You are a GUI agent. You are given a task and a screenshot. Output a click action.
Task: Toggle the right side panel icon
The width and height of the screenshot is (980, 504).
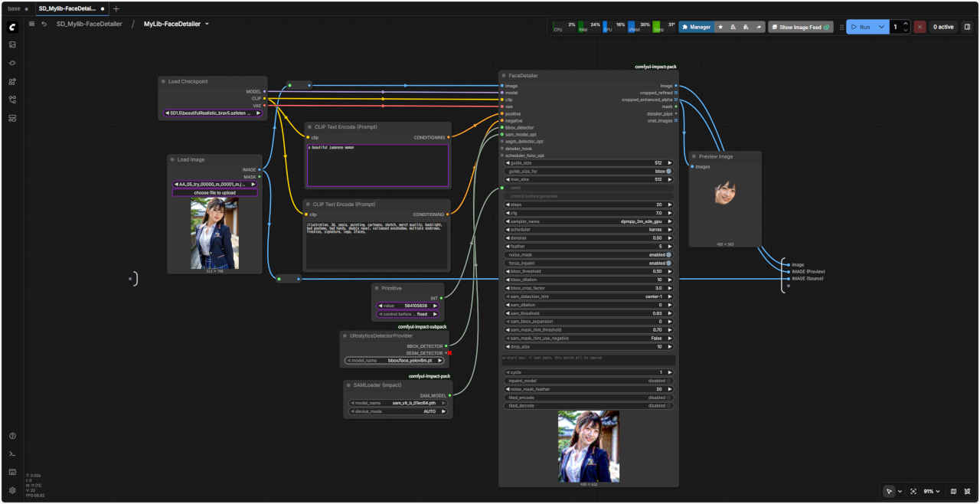(967, 27)
